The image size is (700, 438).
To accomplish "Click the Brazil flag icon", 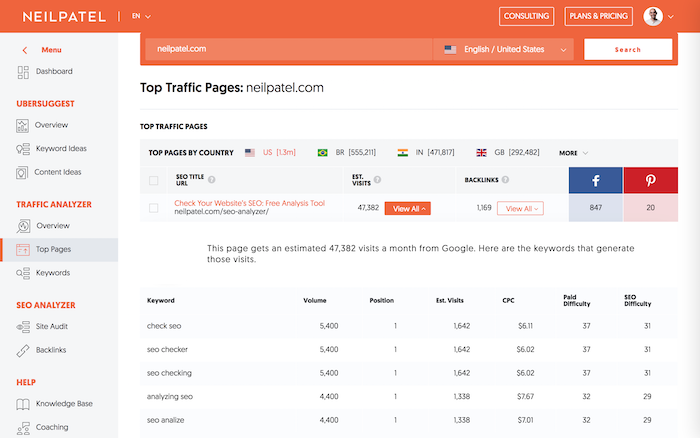I will click(x=322, y=153).
